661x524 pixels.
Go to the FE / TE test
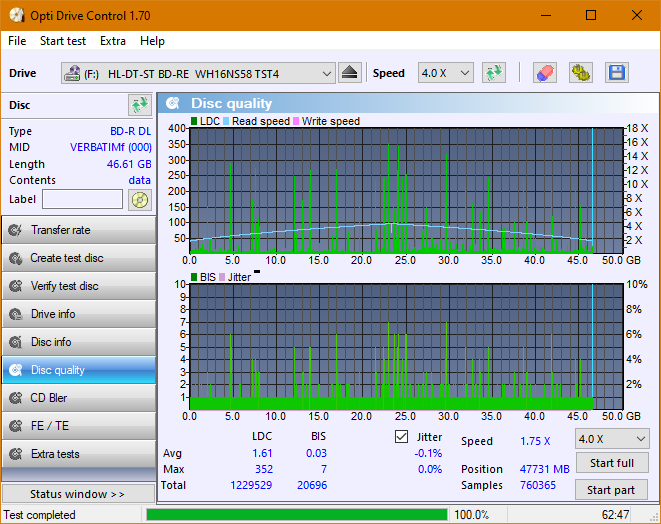tap(79, 426)
